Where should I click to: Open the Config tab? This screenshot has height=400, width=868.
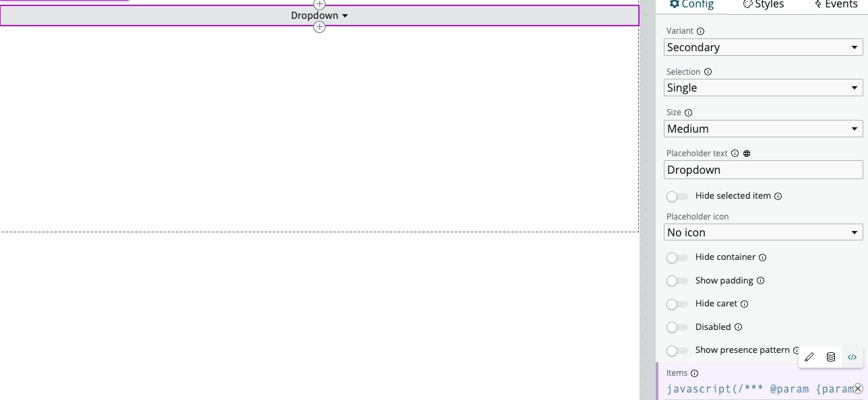coord(691,5)
